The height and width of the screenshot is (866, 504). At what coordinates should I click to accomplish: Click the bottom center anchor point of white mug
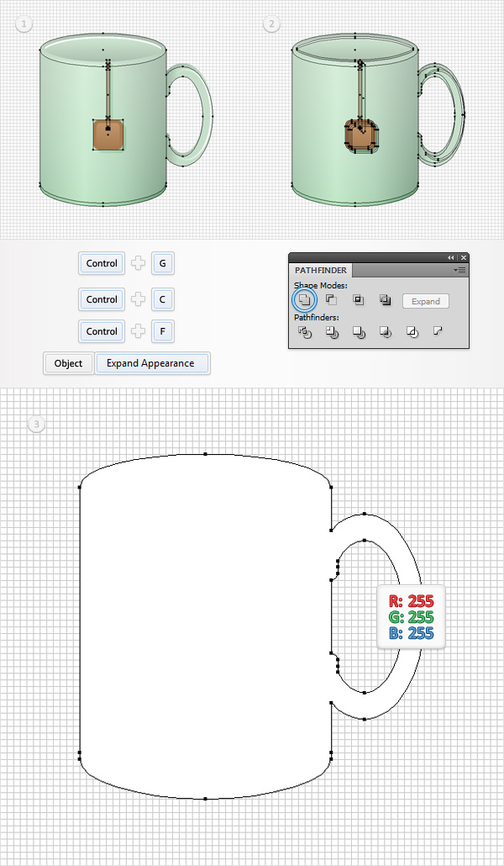pyautogui.click(x=205, y=799)
